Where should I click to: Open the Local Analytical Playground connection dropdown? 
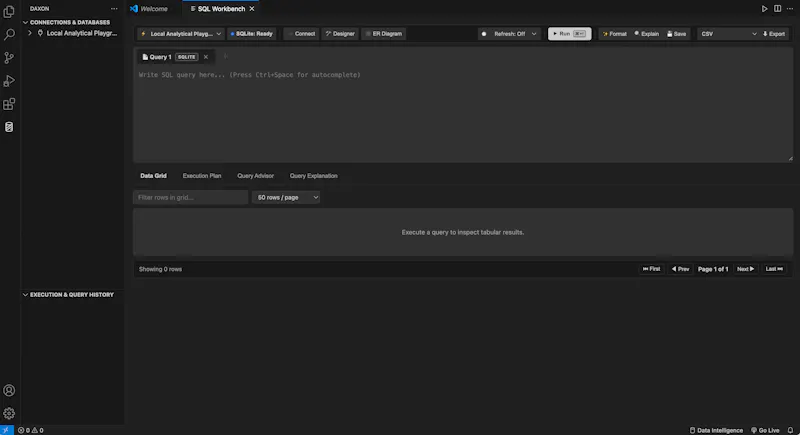click(180, 34)
